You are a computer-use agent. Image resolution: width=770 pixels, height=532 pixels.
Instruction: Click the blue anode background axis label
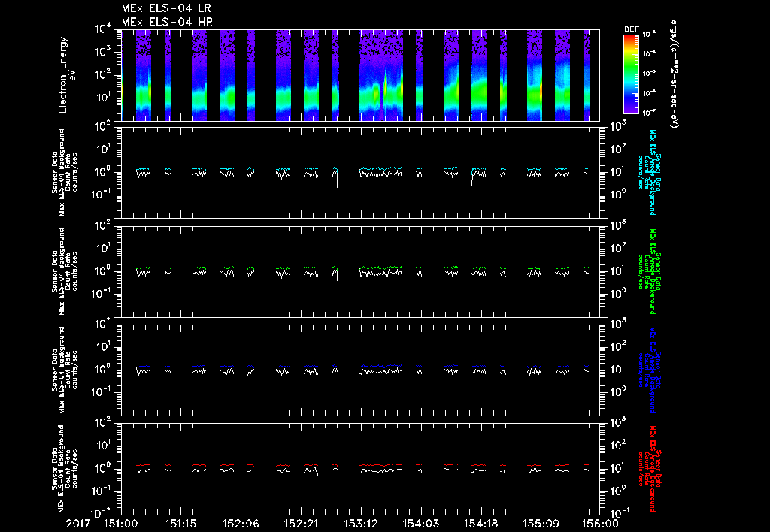[x=649, y=370]
